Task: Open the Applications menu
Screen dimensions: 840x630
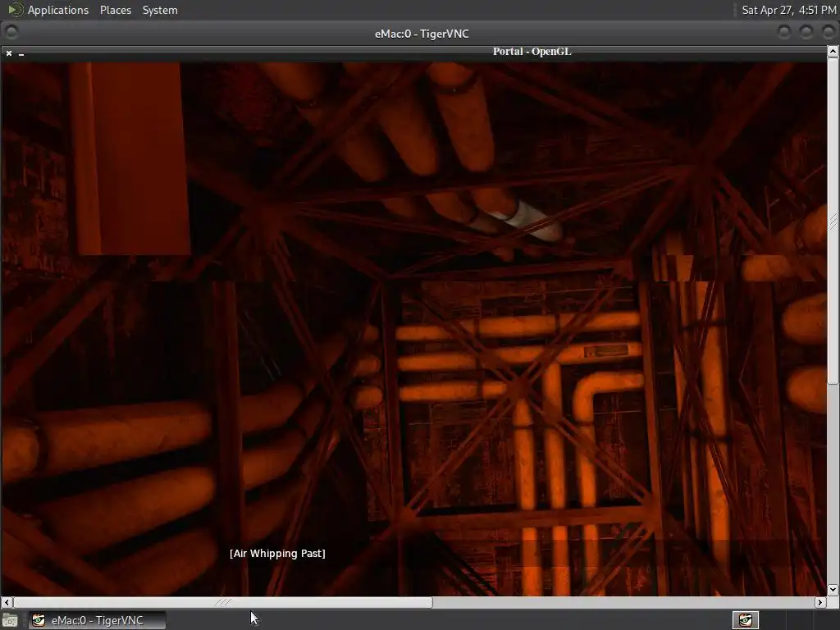Action: pyautogui.click(x=58, y=10)
